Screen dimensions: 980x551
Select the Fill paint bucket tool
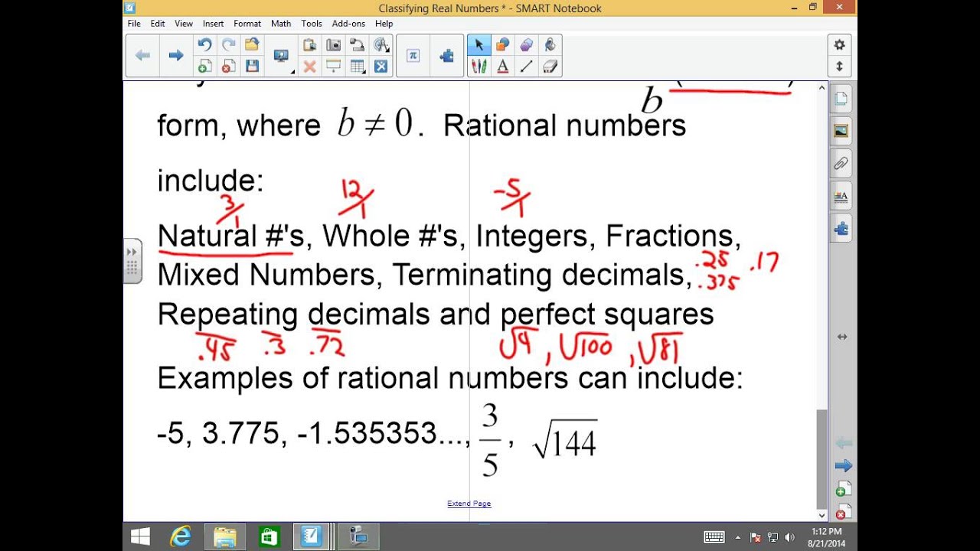[x=550, y=45]
